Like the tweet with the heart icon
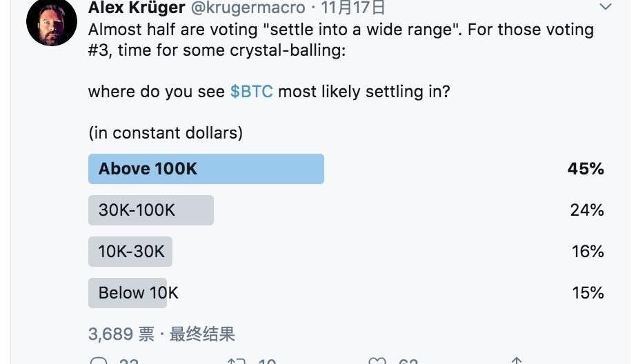Image resolution: width=636 pixels, height=364 pixels. pos(377,361)
